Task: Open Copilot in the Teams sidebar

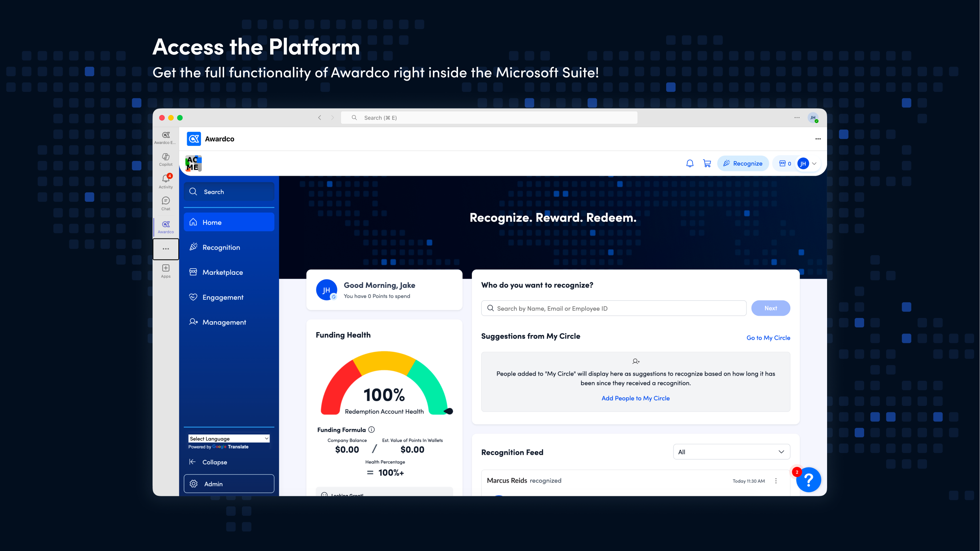Action: tap(166, 160)
